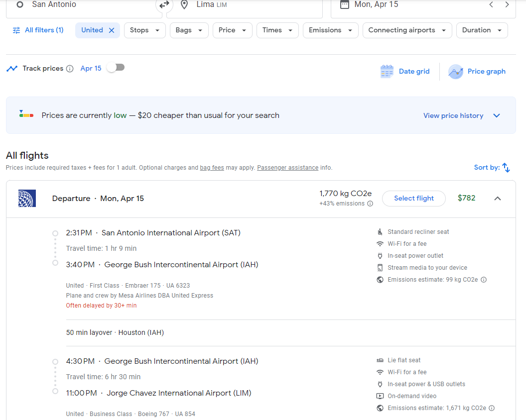The width and height of the screenshot is (526, 420).
Task: Collapse the $782 flight details
Action: [497, 199]
